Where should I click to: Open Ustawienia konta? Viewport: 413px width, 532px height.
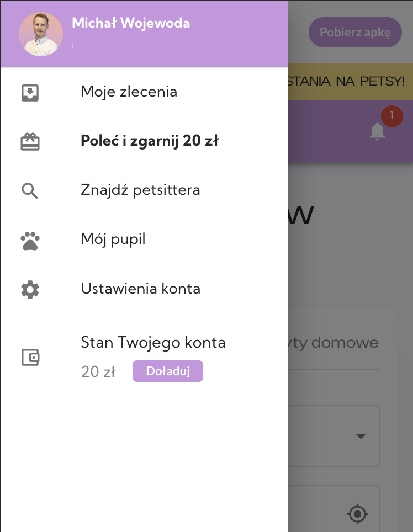[x=140, y=289]
